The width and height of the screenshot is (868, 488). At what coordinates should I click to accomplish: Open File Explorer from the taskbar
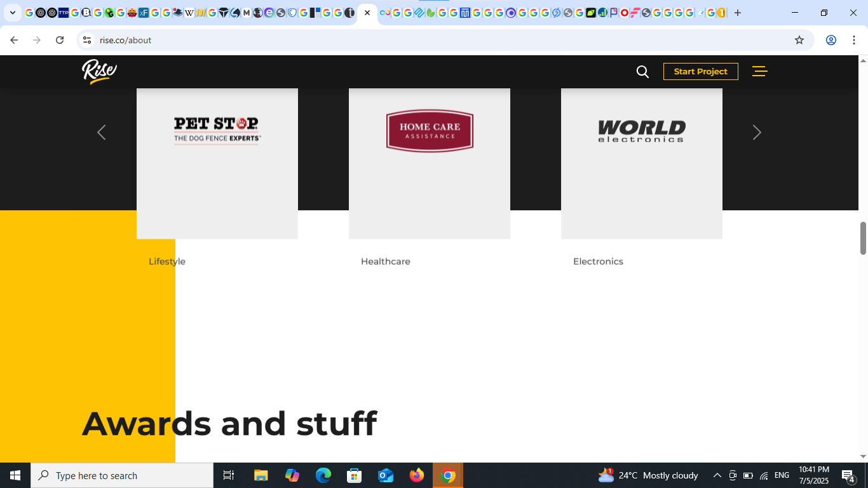pos(261,475)
